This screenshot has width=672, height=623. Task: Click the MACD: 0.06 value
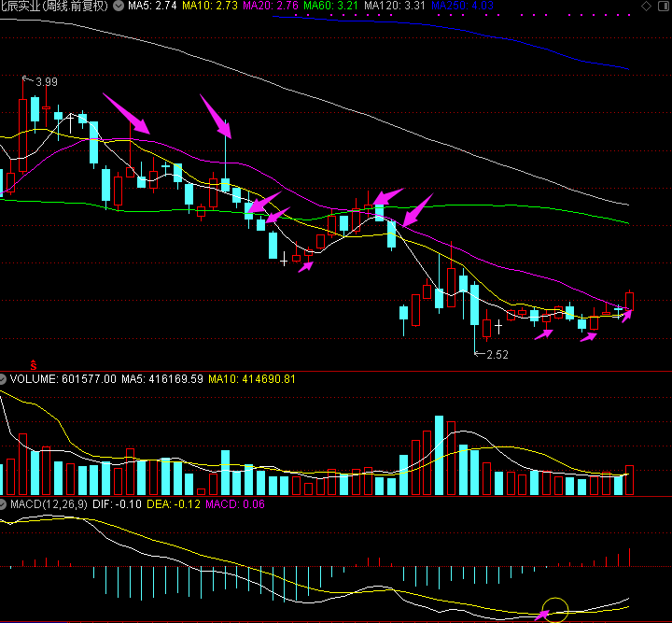[235, 504]
